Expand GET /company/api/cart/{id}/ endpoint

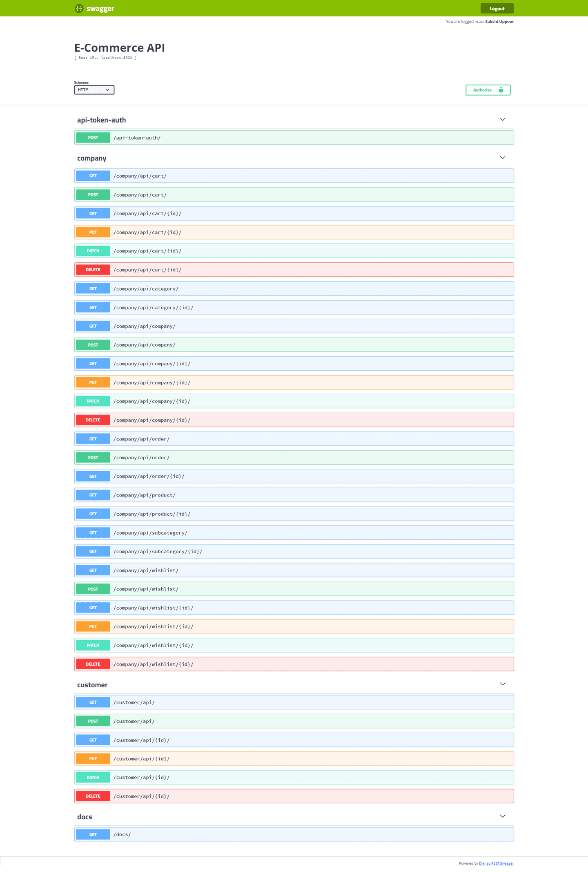point(294,213)
